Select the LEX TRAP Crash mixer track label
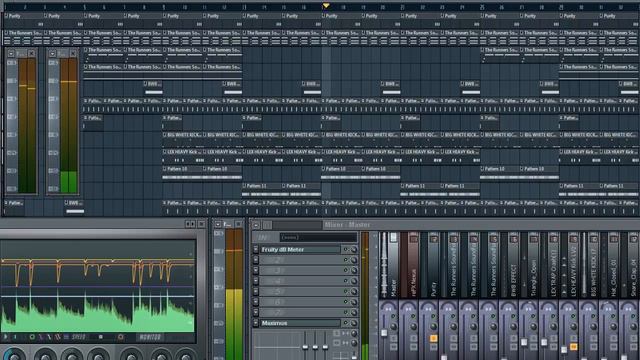The height and width of the screenshot is (360, 640). point(553,273)
